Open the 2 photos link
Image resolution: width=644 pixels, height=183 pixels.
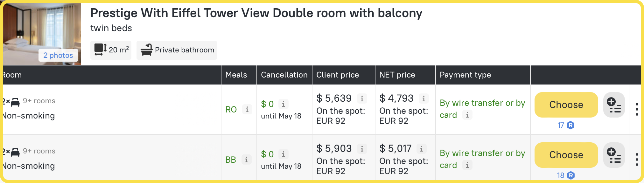pos(58,55)
